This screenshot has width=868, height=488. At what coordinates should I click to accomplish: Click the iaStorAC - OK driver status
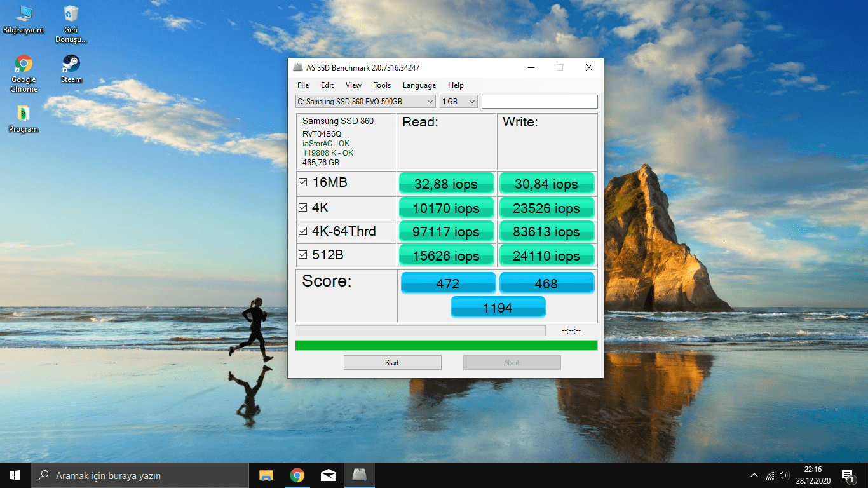pos(326,144)
